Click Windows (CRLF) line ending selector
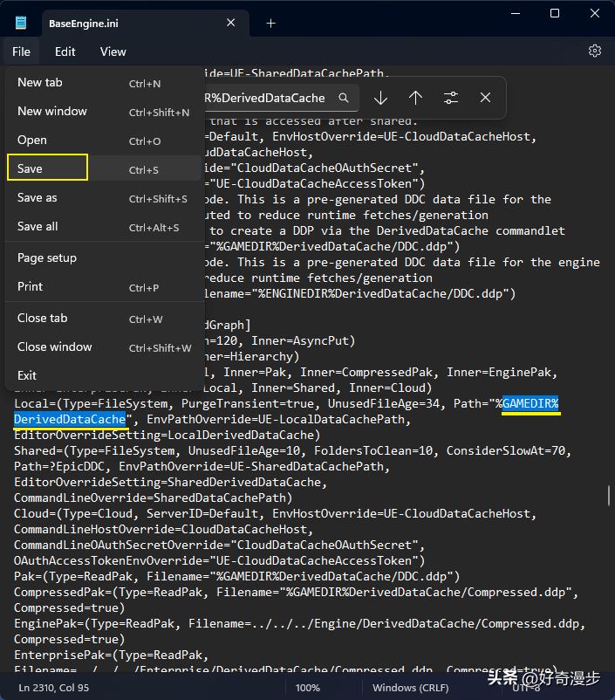615x700 pixels. pyautogui.click(x=406, y=688)
